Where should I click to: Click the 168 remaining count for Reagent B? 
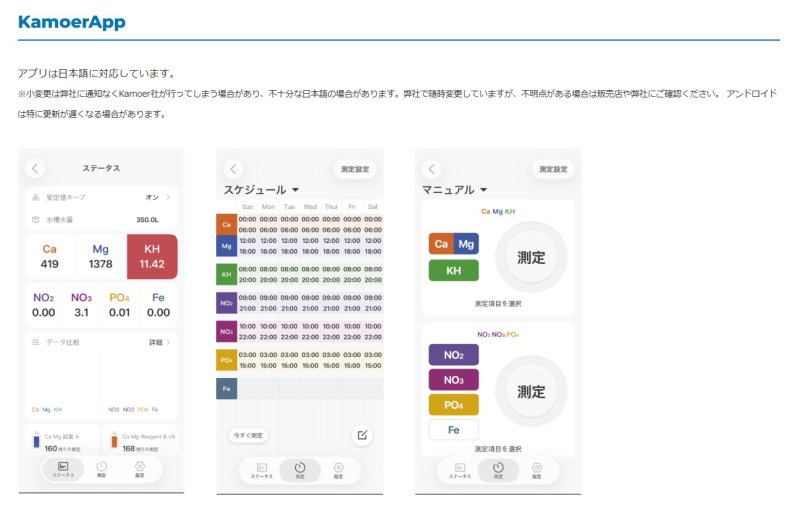point(129,448)
